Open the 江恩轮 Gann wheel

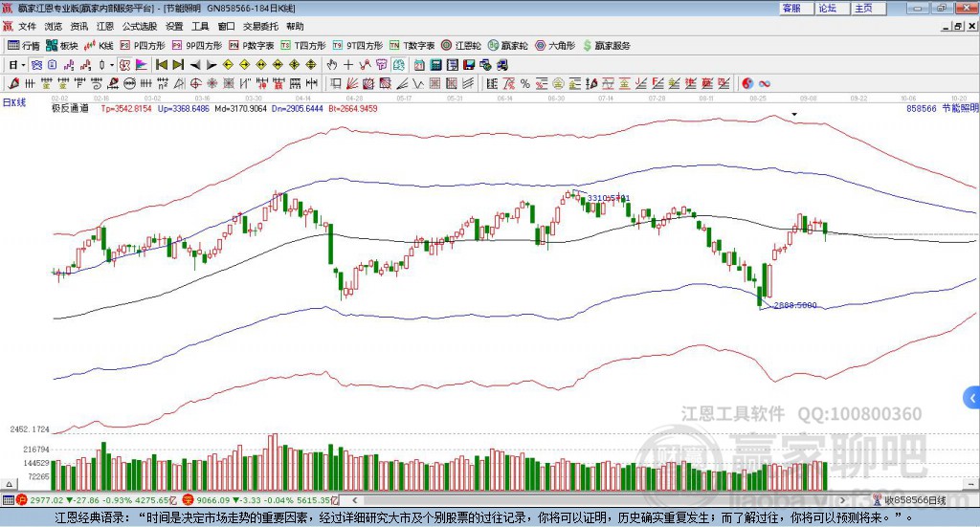pos(461,46)
